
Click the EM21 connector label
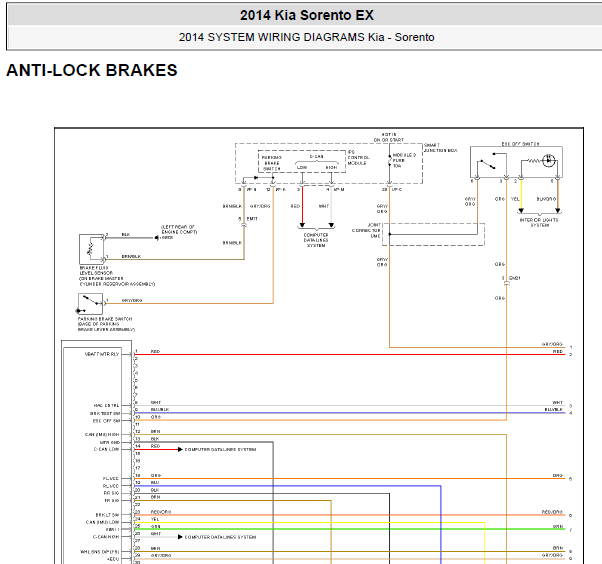[514, 278]
